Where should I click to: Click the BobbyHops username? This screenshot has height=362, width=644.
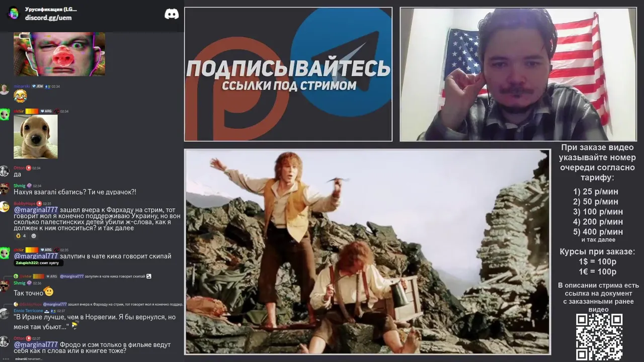coord(25,204)
